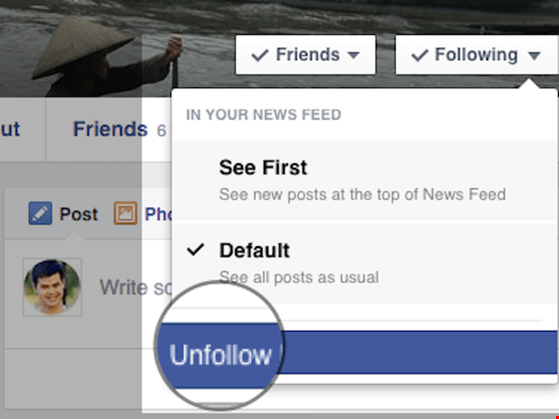Viewport: 559px width, 419px height.
Task: Open the Friends button dropdown arrow
Action: 354,55
